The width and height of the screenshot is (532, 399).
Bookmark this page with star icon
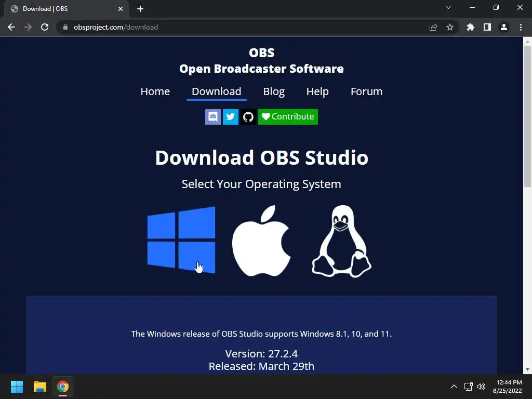(450, 27)
